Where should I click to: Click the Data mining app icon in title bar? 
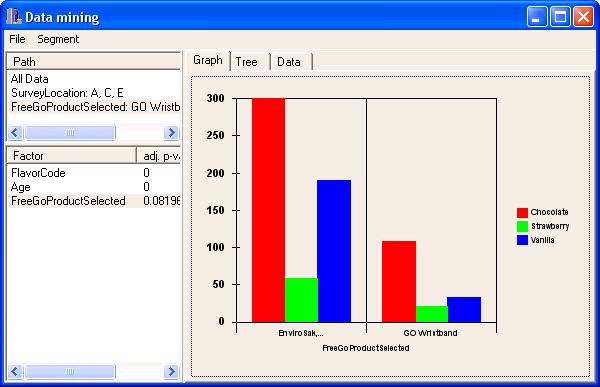(x=13, y=16)
